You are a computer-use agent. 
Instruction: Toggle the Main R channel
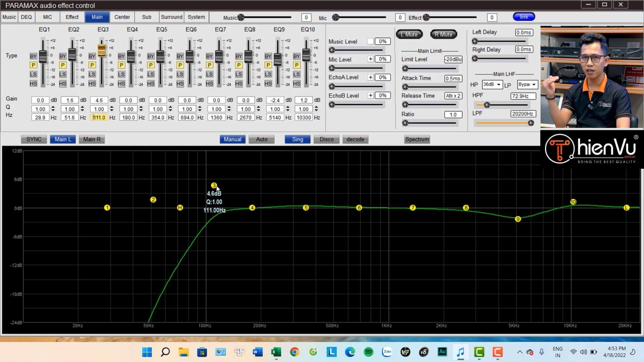[92, 139]
